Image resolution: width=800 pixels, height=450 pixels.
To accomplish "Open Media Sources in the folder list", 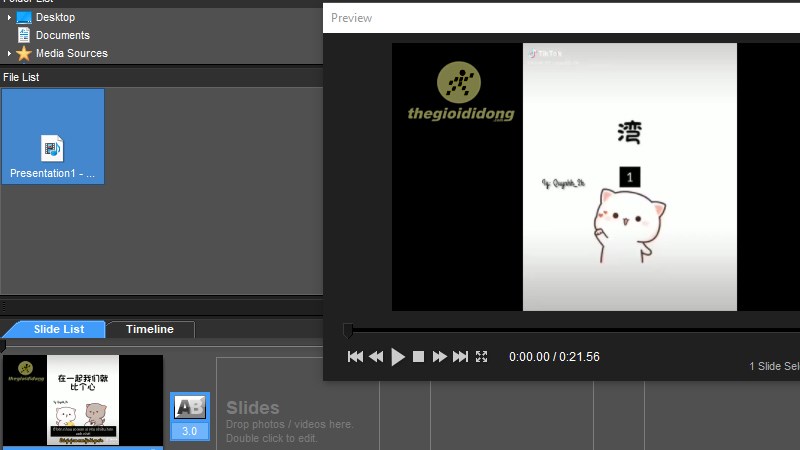I will (71, 53).
